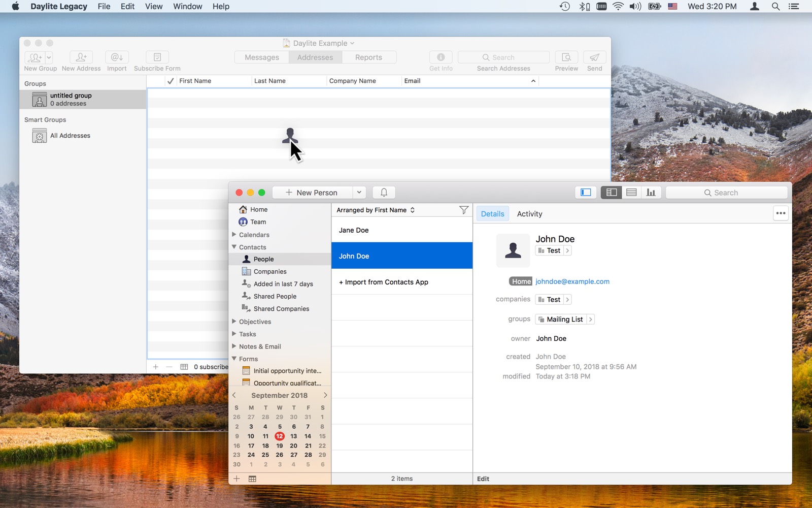
Task: Click filter funnel icon in list
Action: pyautogui.click(x=464, y=210)
